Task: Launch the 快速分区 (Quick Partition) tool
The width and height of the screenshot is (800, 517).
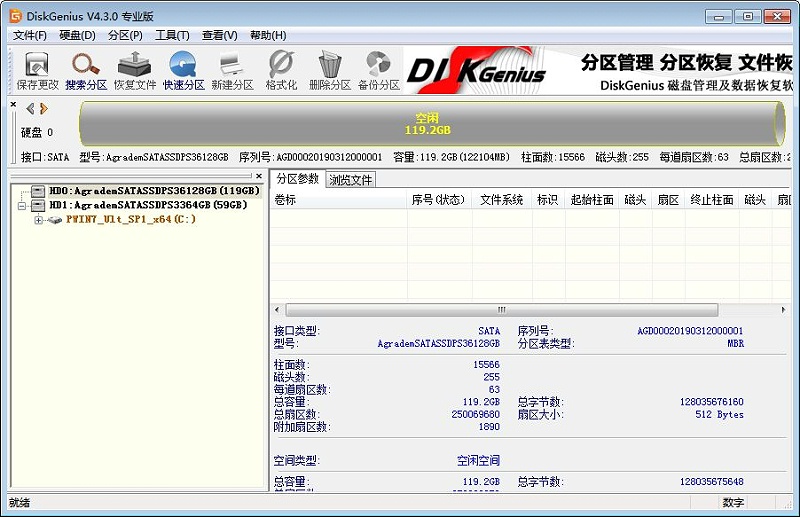Action: pos(183,70)
